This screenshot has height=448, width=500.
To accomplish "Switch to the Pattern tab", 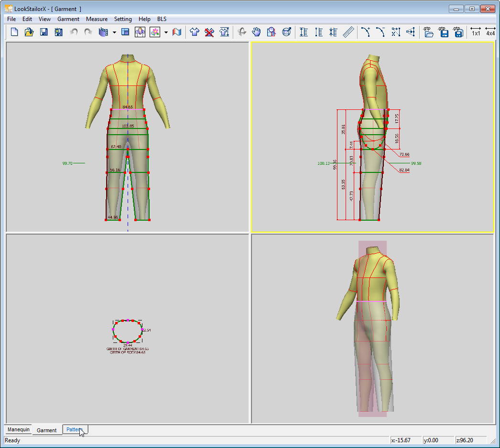I will [x=74, y=430].
